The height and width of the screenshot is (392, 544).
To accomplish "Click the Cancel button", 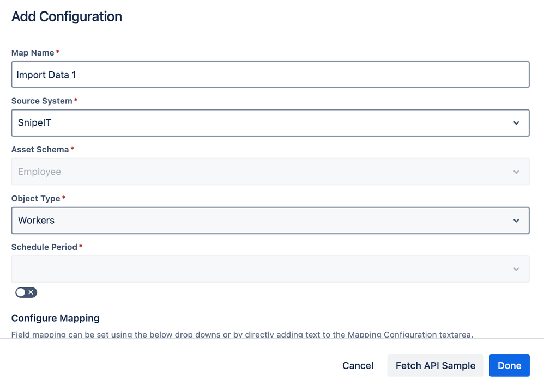I will pyautogui.click(x=358, y=365).
